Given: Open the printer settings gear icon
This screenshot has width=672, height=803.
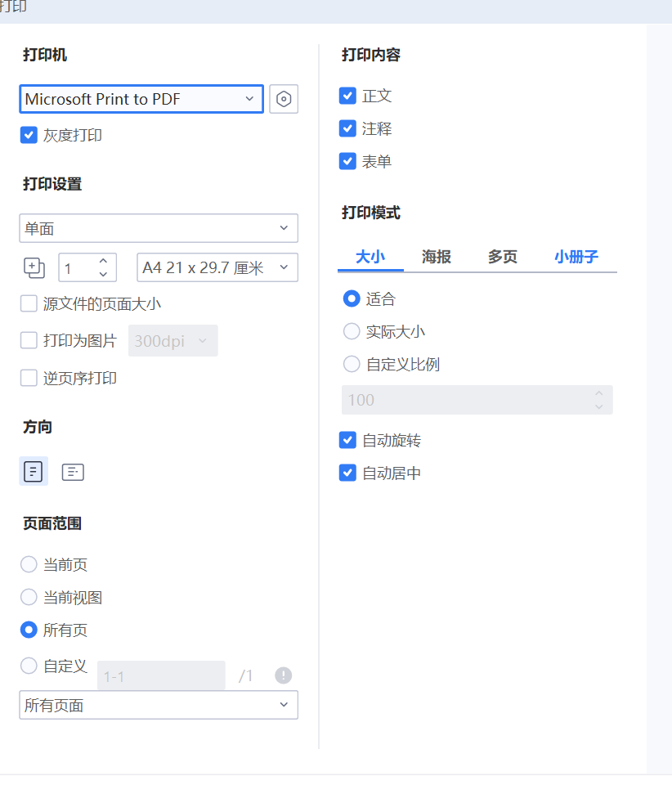Looking at the screenshot, I should point(284,98).
